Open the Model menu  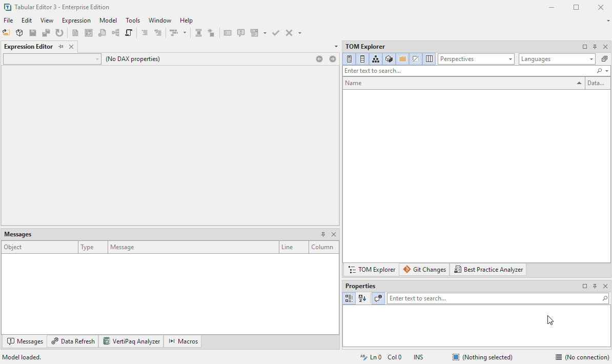[x=108, y=20]
